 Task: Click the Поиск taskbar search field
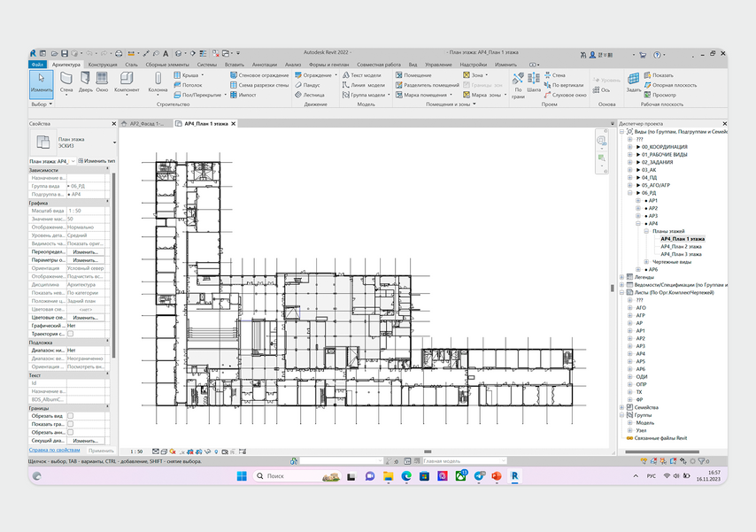click(297, 476)
